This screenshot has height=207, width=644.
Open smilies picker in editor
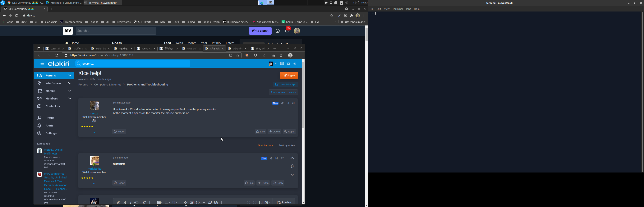pos(198,203)
